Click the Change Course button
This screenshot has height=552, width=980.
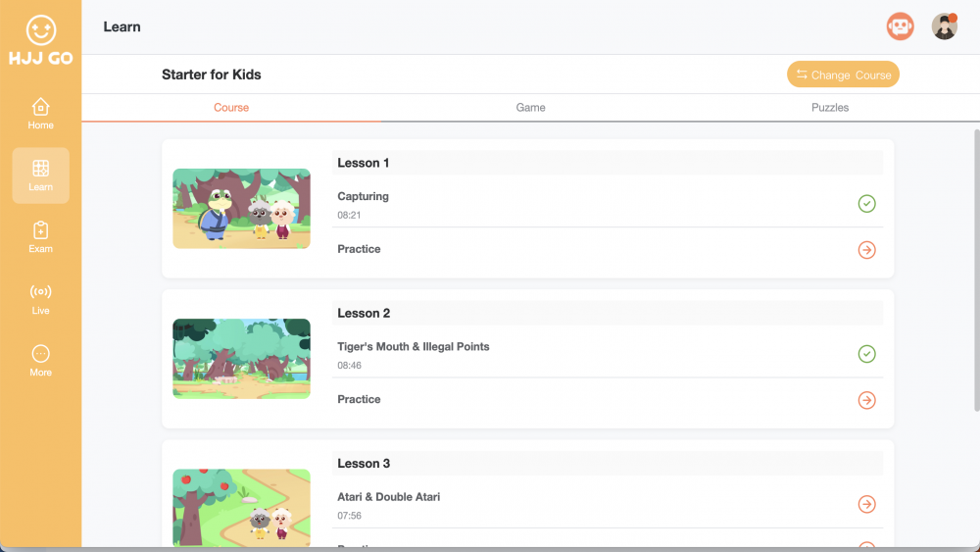pyautogui.click(x=843, y=75)
